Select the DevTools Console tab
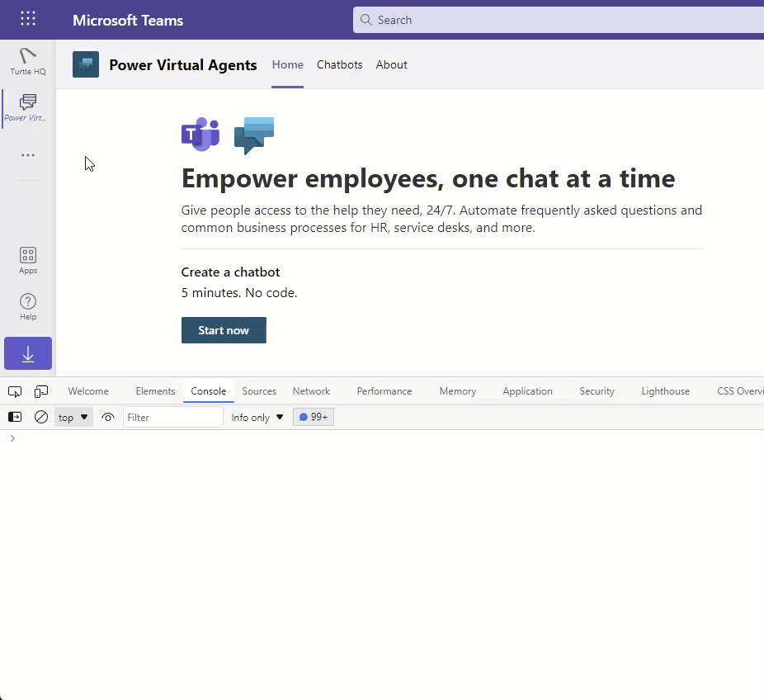 [209, 391]
